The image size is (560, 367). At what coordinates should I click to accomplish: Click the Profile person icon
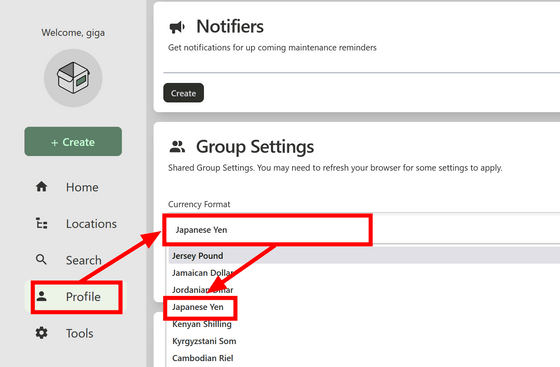pos(41,296)
